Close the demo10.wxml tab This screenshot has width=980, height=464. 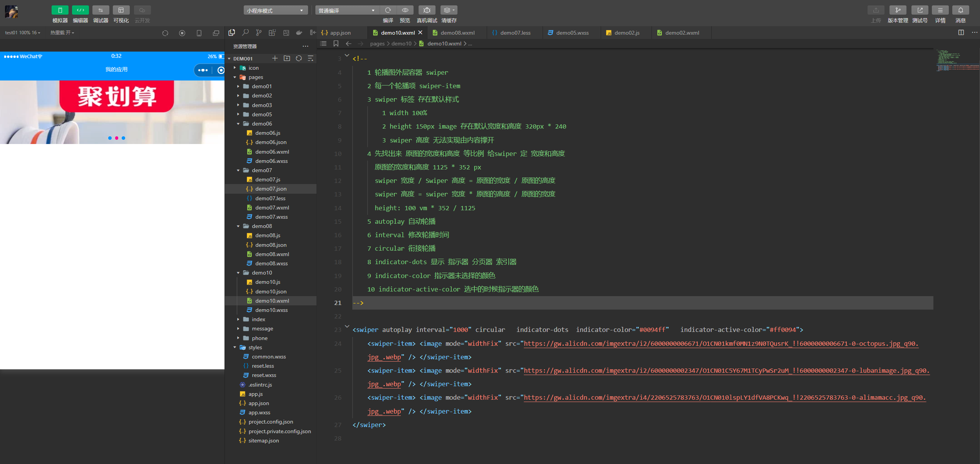click(420, 33)
